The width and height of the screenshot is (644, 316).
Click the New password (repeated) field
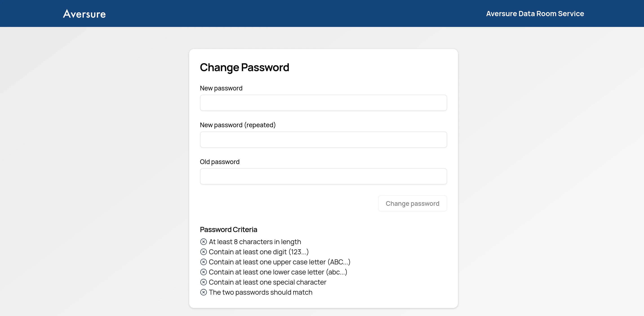point(323,140)
